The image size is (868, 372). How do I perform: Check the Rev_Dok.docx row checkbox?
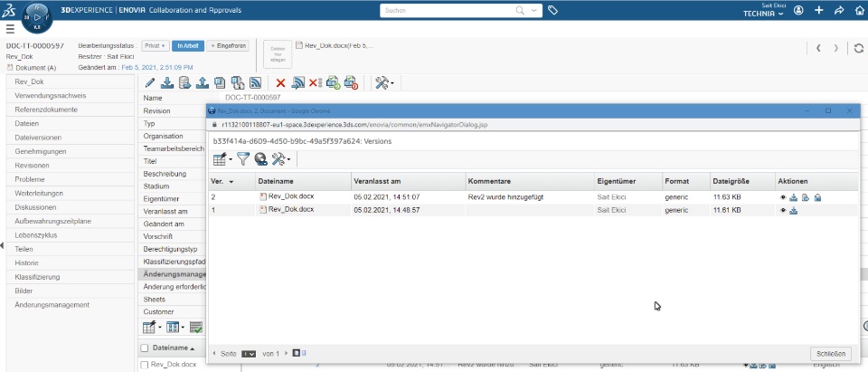pos(145,365)
